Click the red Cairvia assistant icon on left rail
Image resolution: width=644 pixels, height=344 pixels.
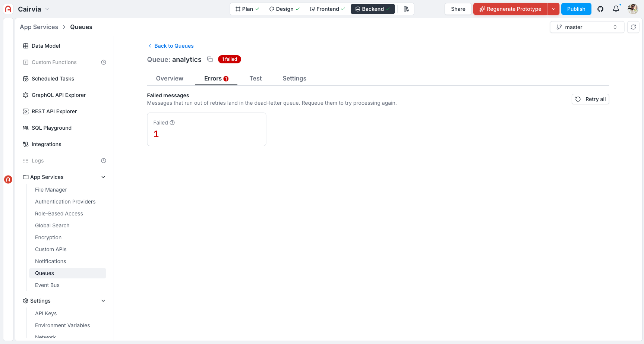(8, 179)
